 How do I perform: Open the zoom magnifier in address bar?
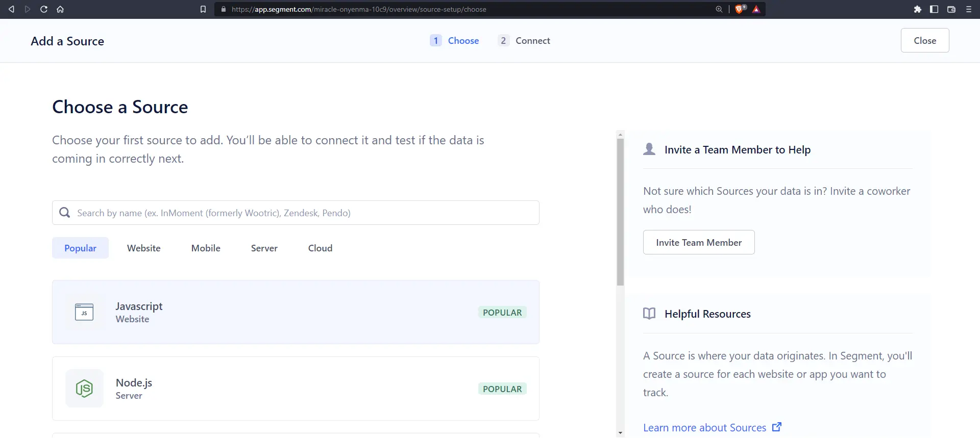point(719,9)
